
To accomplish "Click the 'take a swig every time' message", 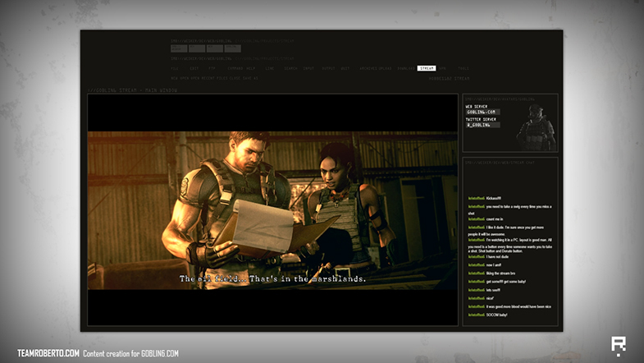I will coord(509,209).
